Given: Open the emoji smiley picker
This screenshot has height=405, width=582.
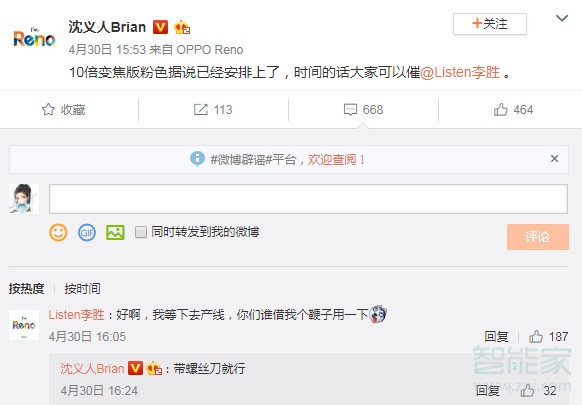Looking at the screenshot, I should (58, 233).
